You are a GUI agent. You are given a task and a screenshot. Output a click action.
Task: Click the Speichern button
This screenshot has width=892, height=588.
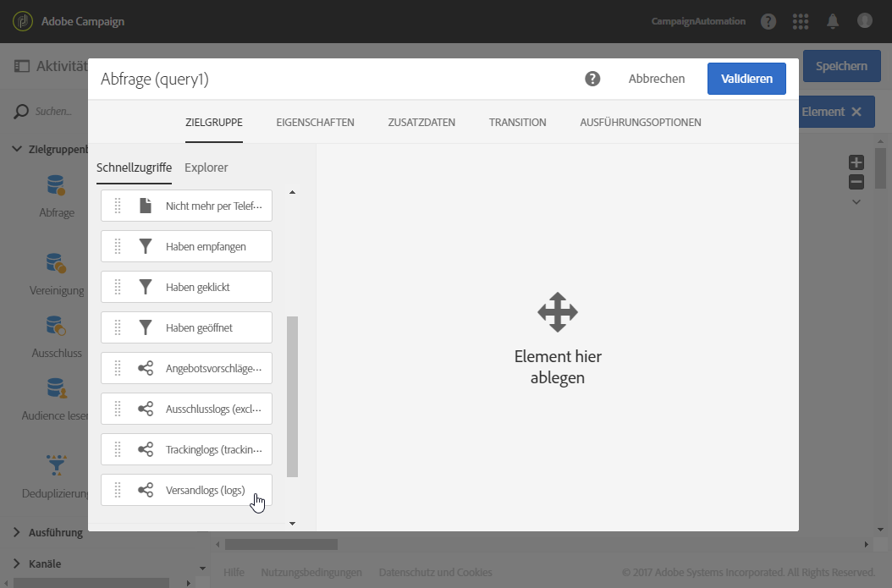point(841,66)
